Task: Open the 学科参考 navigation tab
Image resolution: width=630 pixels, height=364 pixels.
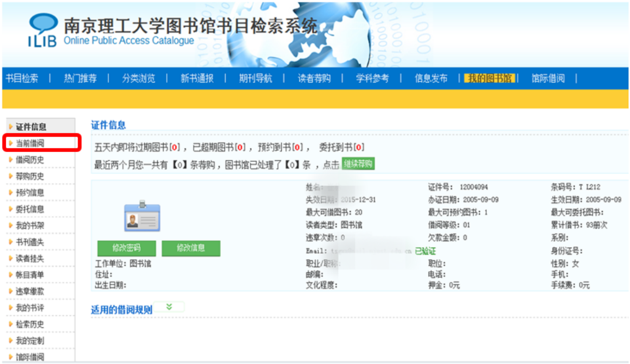Action: (372, 78)
